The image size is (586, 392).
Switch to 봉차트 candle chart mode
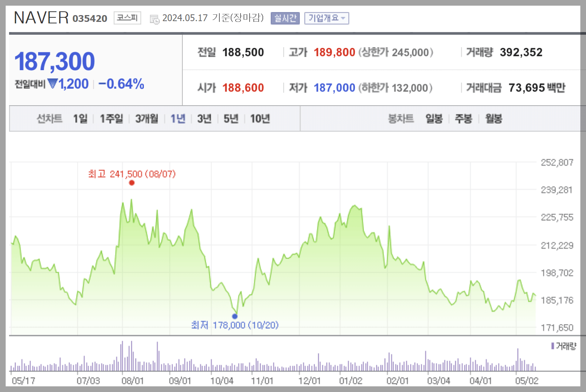(401, 118)
